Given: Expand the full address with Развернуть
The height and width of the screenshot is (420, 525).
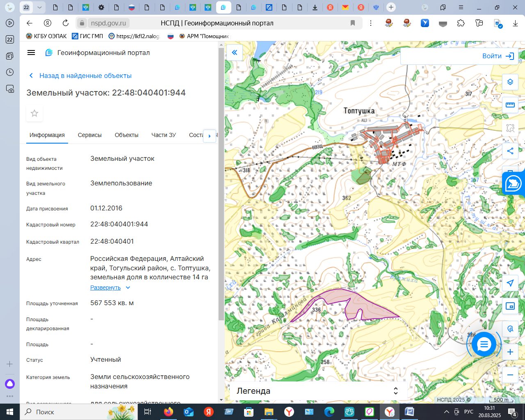Looking at the screenshot, I should coord(110,288).
